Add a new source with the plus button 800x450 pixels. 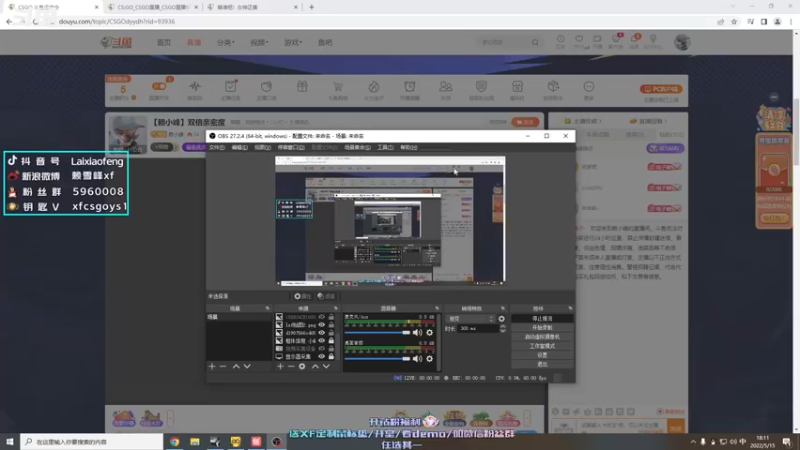(280, 366)
